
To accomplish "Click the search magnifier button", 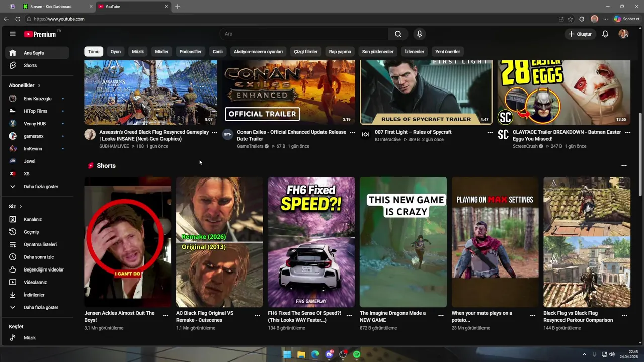I will point(398,34).
